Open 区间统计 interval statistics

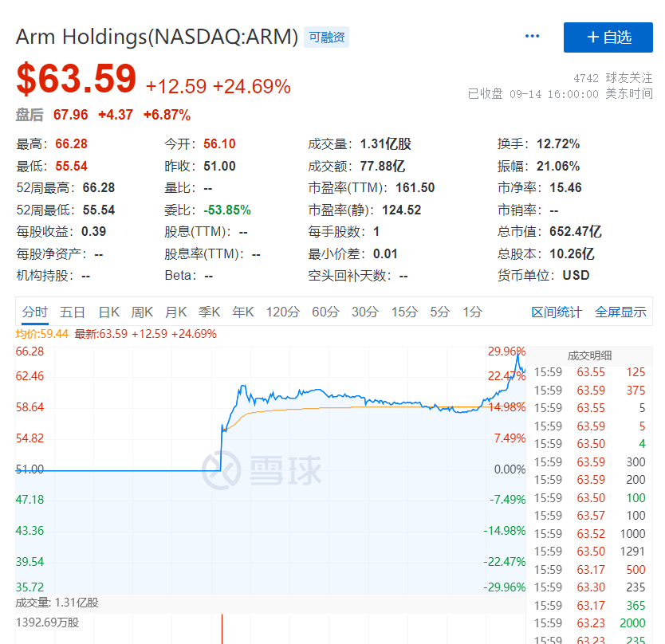click(x=556, y=312)
